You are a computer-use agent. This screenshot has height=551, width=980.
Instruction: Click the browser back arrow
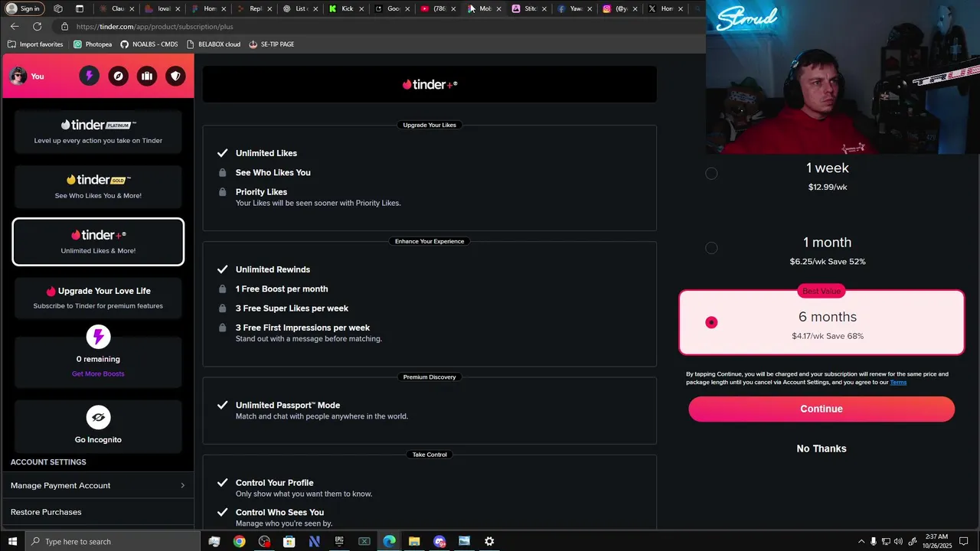(x=15, y=27)
